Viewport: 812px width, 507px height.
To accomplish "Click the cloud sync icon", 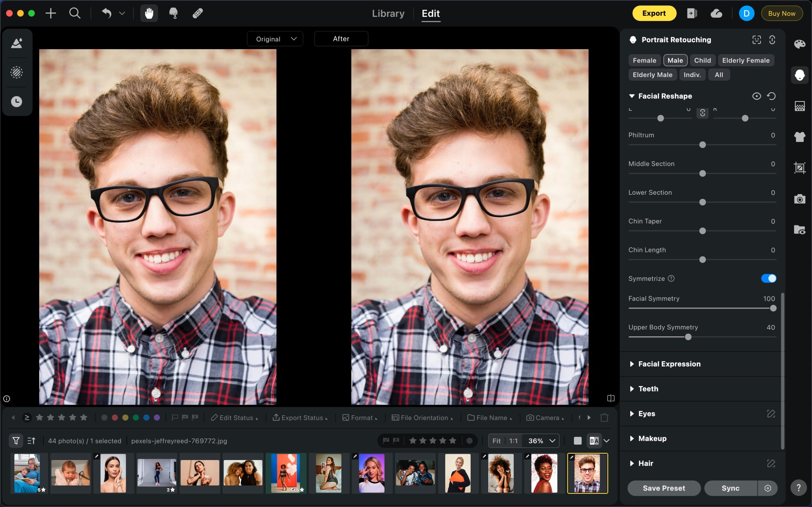I will click(716, 13).
